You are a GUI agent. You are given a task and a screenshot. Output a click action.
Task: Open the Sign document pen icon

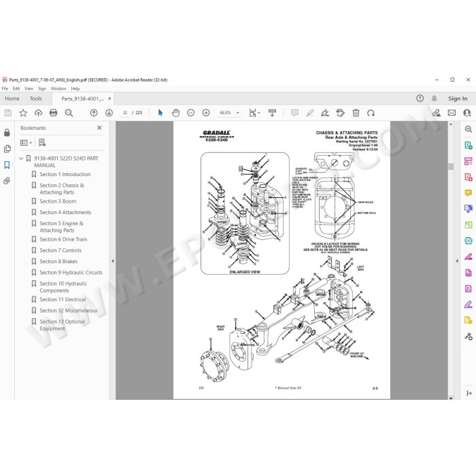pos(325,113)
